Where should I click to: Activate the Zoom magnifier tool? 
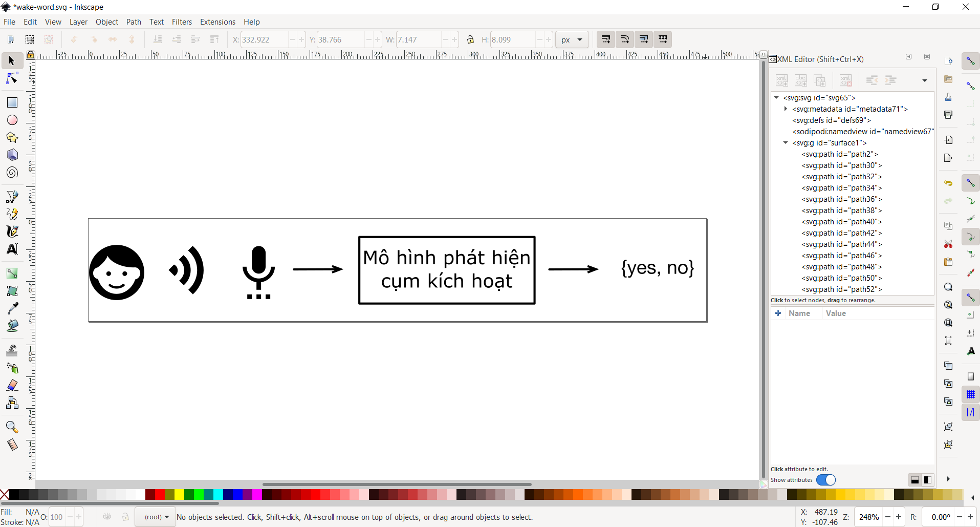point(12,427)
